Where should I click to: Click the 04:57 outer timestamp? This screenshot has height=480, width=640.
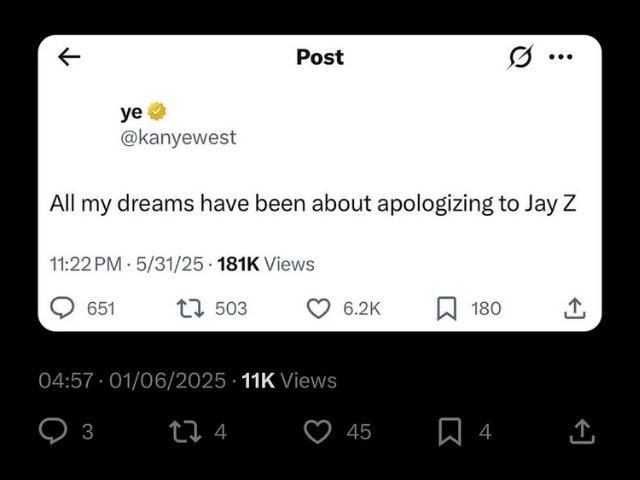(x=66, y=380)
